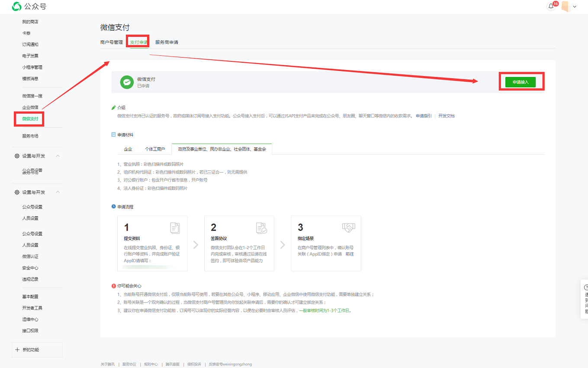This screenshot has height=368, width=588.
Task: Open 订阅通知 in the sidebar
Action: 30,45
